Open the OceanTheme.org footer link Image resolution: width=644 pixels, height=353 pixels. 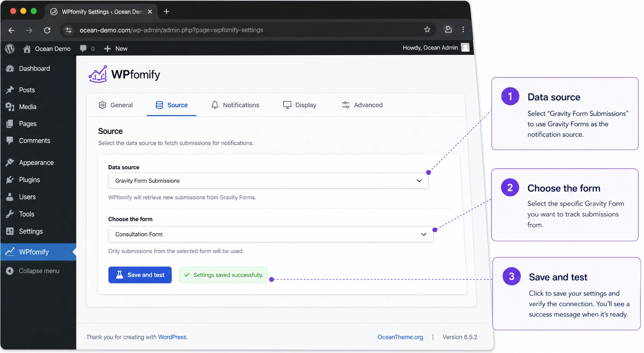(400, 337)
